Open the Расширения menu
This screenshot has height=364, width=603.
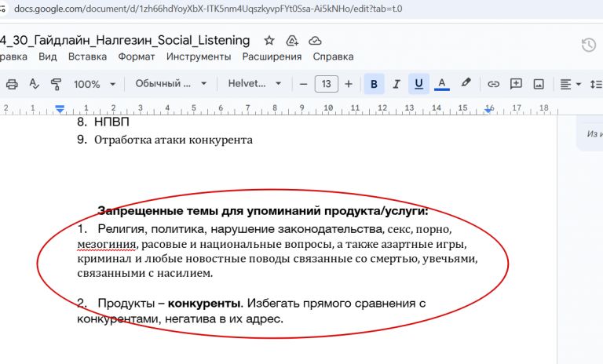pos(272,57)
